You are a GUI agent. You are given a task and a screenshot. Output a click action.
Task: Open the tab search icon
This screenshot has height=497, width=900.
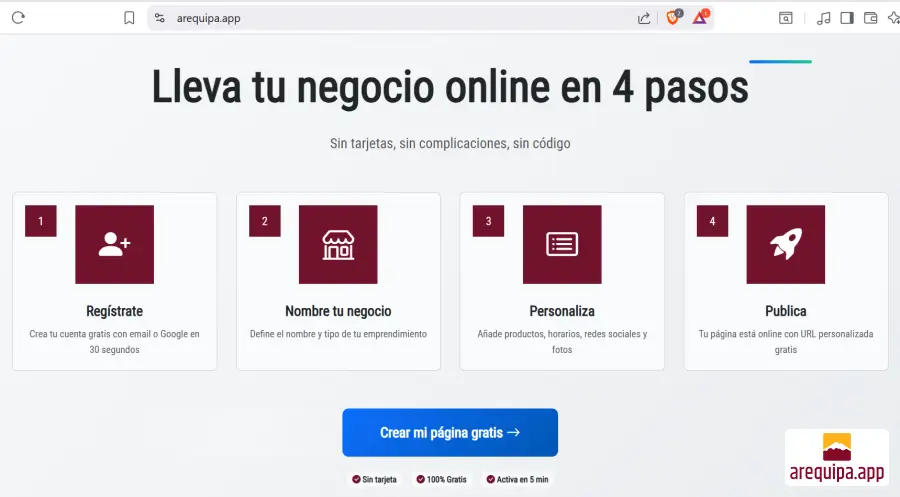point(786,18)
